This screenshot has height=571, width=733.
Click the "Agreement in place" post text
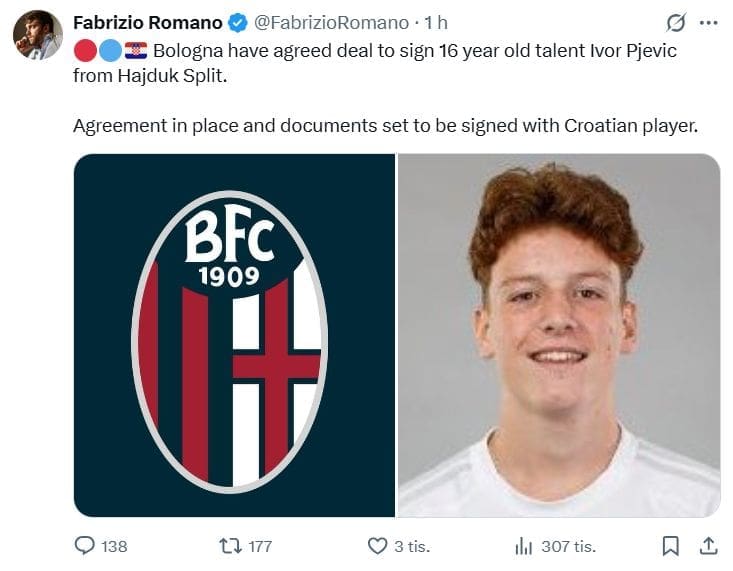(x=384, y=127)
